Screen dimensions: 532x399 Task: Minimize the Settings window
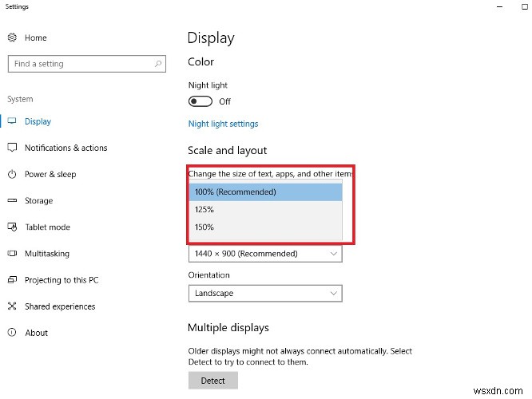499,6
